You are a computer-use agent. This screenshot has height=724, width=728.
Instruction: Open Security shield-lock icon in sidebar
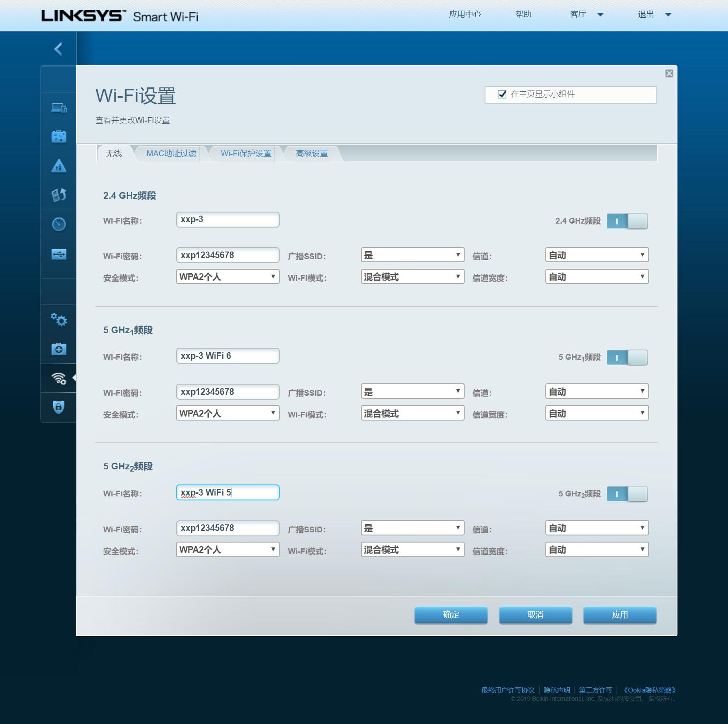(x=59, y=407)
